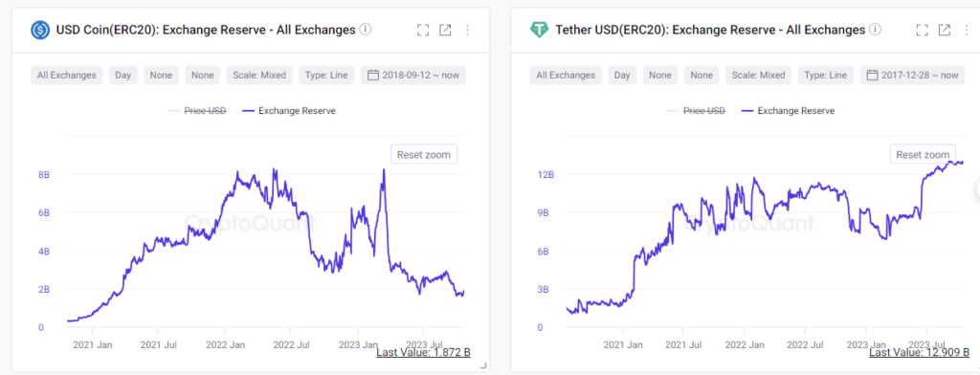Open All Exchanges filter on USD Coin chart
980x375 pixels.
click(x=66, y=75)
